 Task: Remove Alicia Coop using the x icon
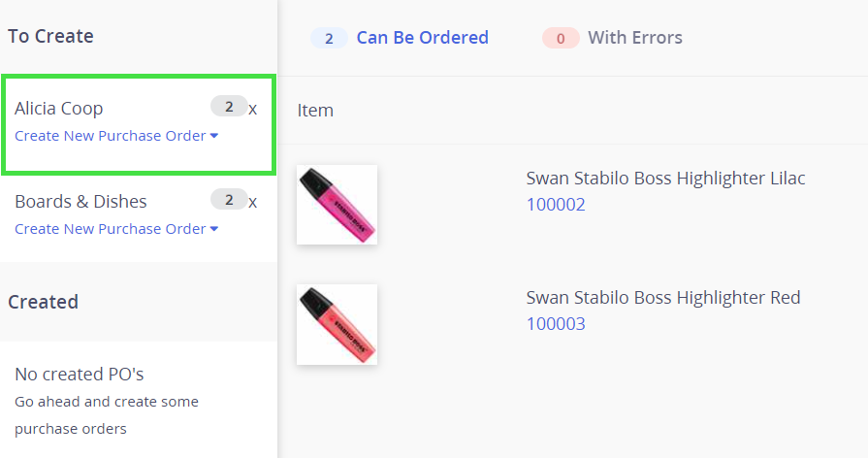[x=253, y=109]
